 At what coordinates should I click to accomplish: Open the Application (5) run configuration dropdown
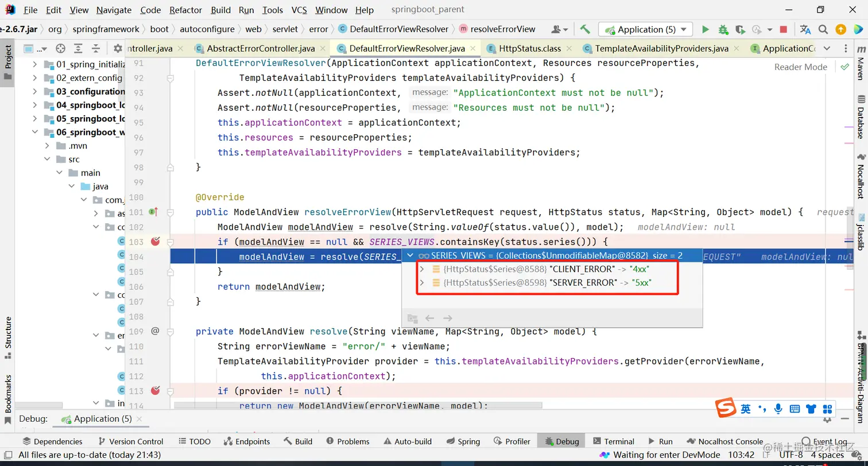tap(645, 29)
